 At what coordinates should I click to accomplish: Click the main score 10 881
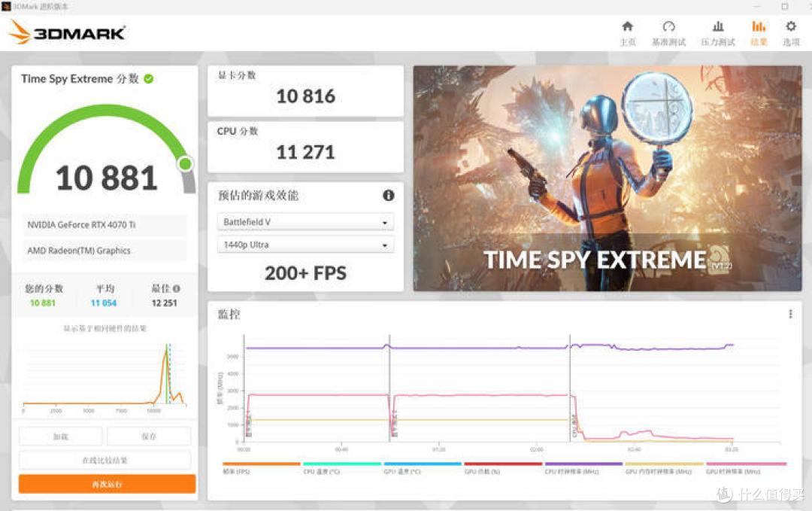coord(106,178)
